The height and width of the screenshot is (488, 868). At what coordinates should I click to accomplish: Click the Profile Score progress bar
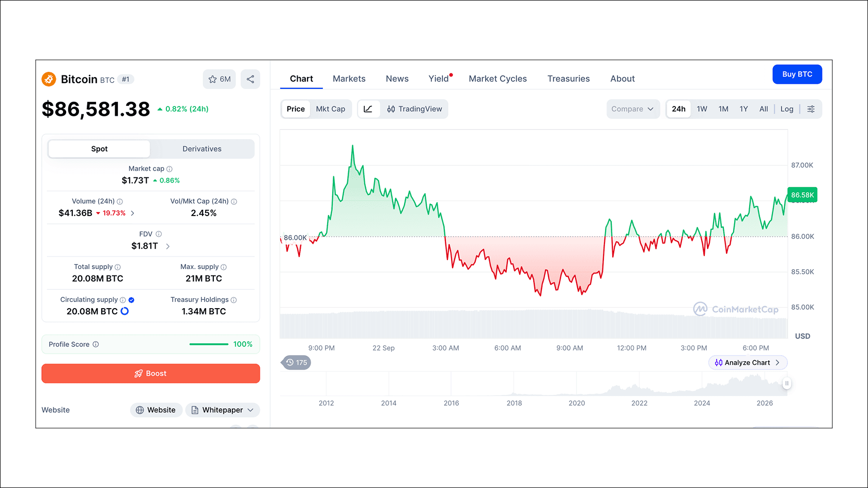[x=209, y=344]
